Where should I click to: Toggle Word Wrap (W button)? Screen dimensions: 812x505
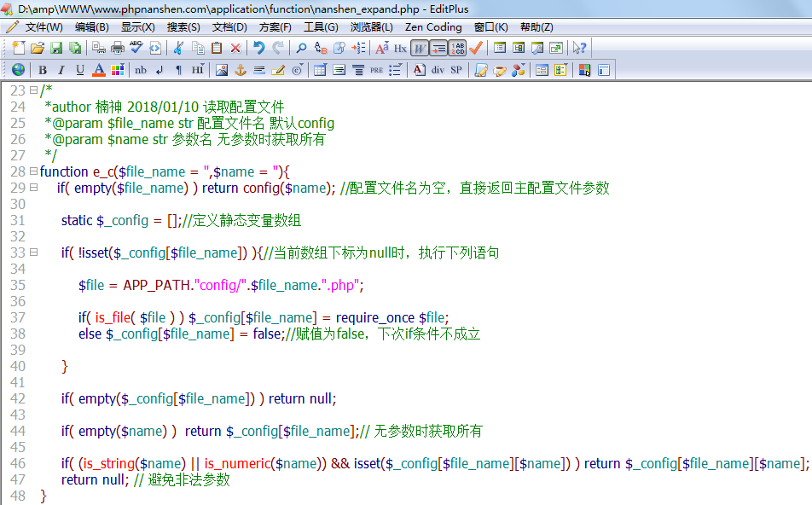(420, 48)
